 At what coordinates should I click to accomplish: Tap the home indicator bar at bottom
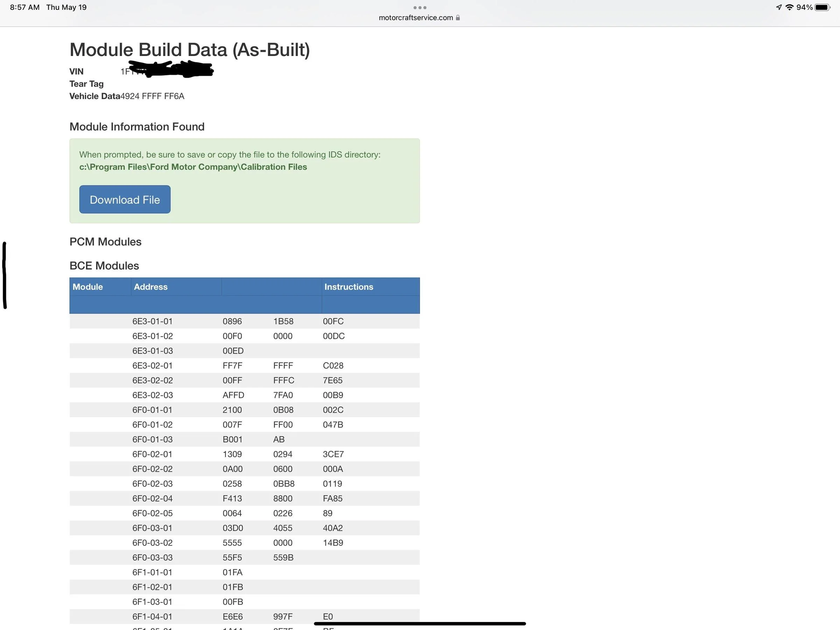point(420,624)
